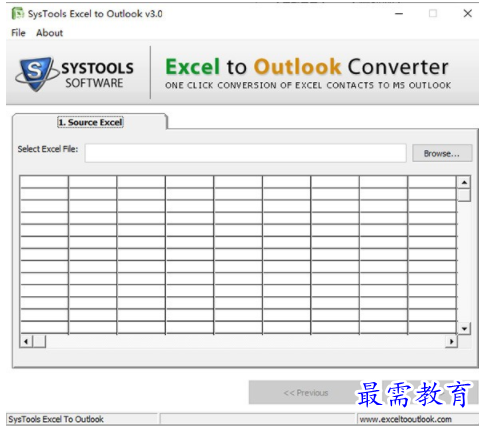
Task: Click the SysTools Excel To Outlook status text
Action: [x=56, y=419]
